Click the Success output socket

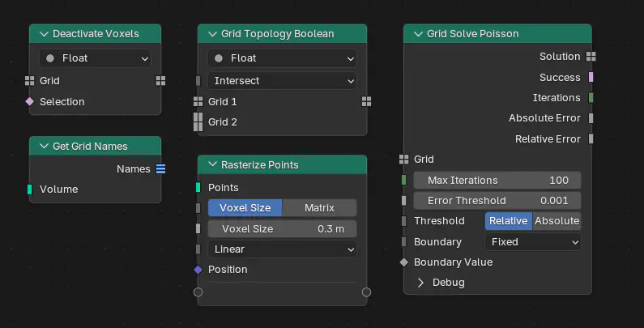591,77
